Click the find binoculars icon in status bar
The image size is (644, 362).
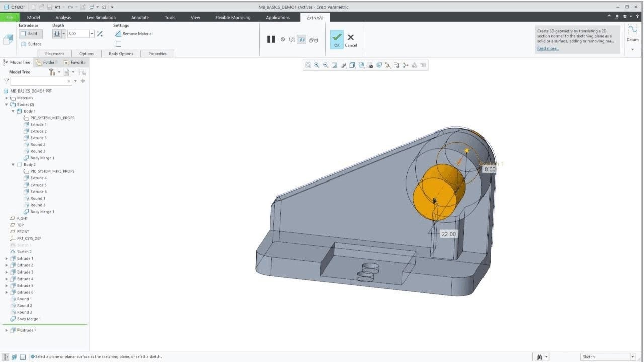point(540,357)
